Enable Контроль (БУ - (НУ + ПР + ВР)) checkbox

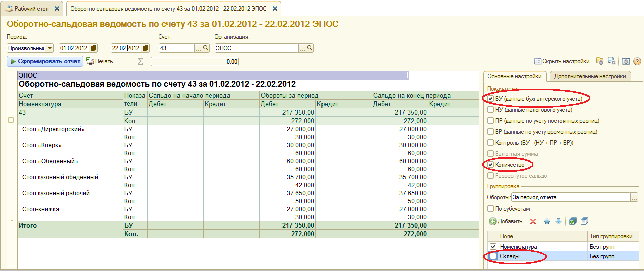(x=491, y=143)
